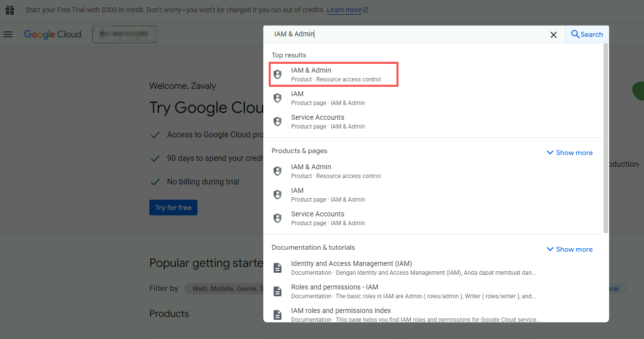Select Service Accounts under Products & pages
Screen dimensions: 644x339
click(x=432, y=218)
